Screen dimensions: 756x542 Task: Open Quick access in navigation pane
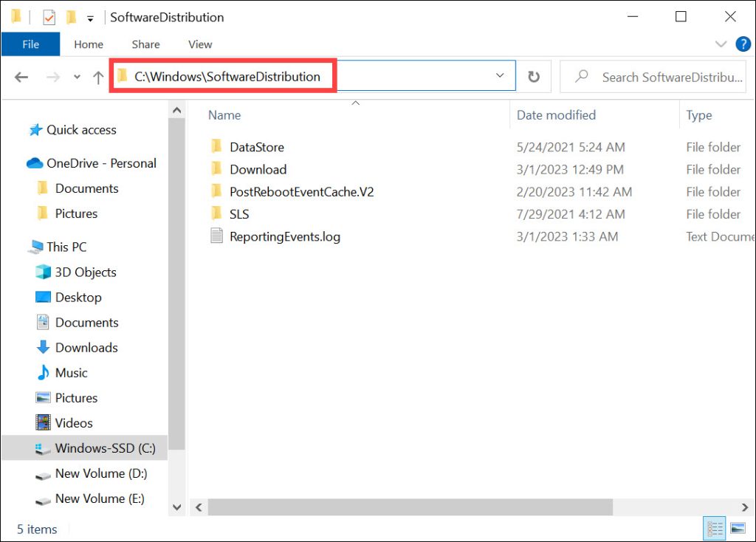click(81, 130)
